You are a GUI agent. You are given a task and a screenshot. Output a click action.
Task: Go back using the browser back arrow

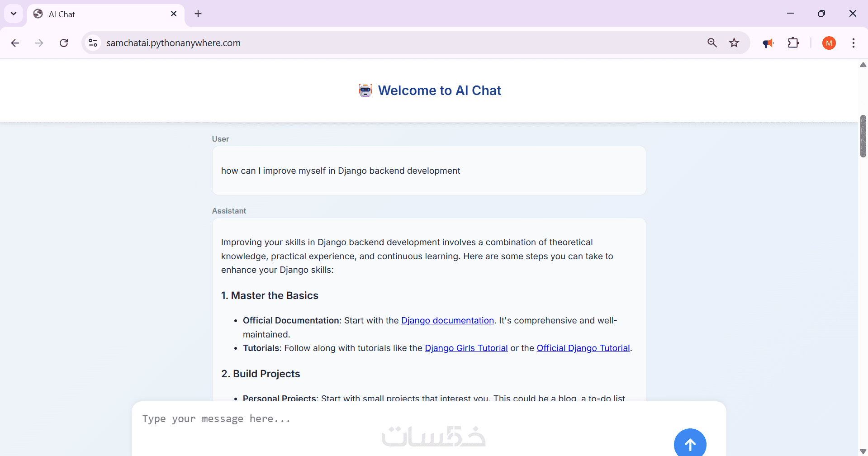pos(15,43)
